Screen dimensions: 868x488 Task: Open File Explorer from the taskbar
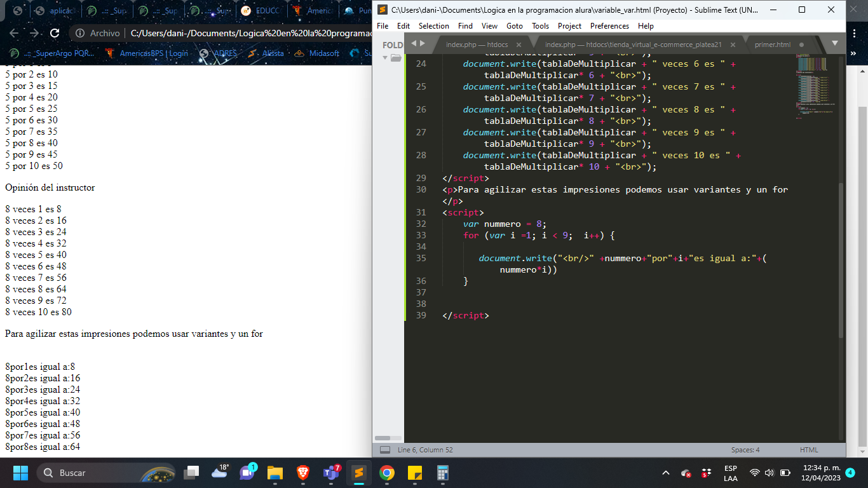coord(275,473)
